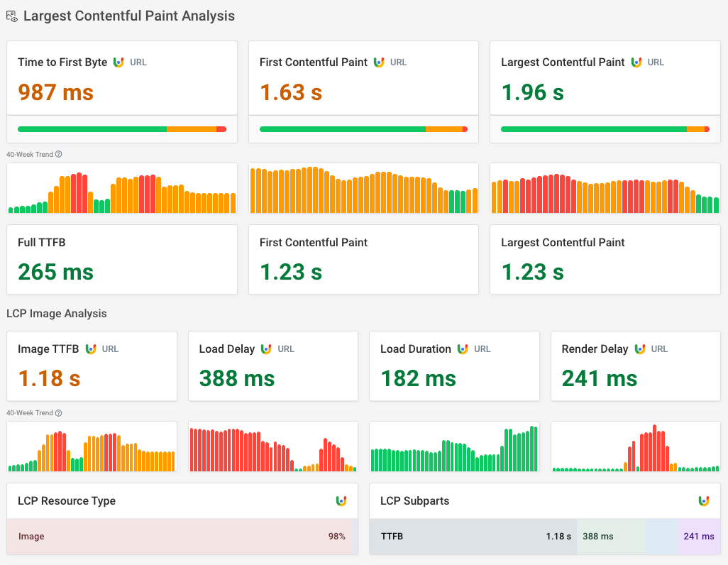Select the Image row in LCP Resource Type
The image size is (728, 565).
coord(182,537)
